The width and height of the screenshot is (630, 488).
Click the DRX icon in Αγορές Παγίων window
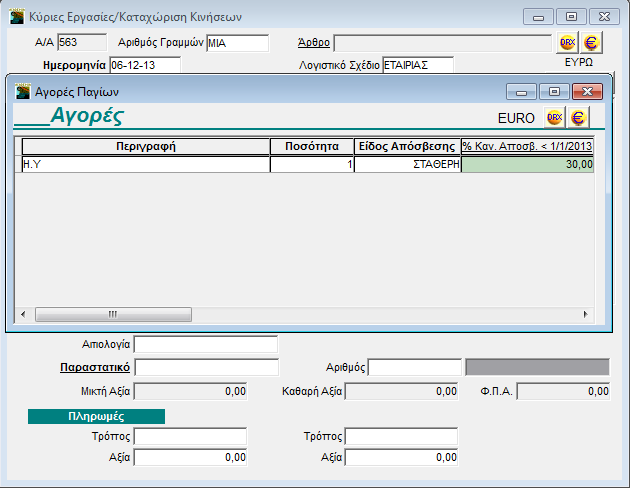554,118
